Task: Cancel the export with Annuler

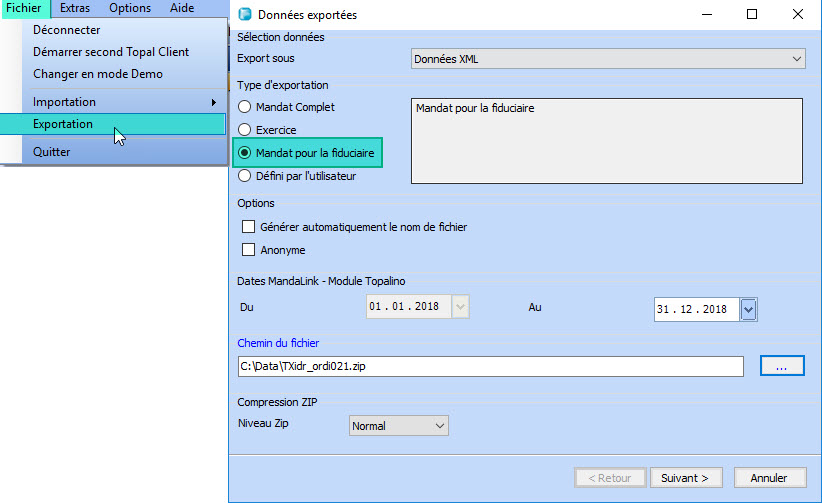Action: click(x=769, y=478)
